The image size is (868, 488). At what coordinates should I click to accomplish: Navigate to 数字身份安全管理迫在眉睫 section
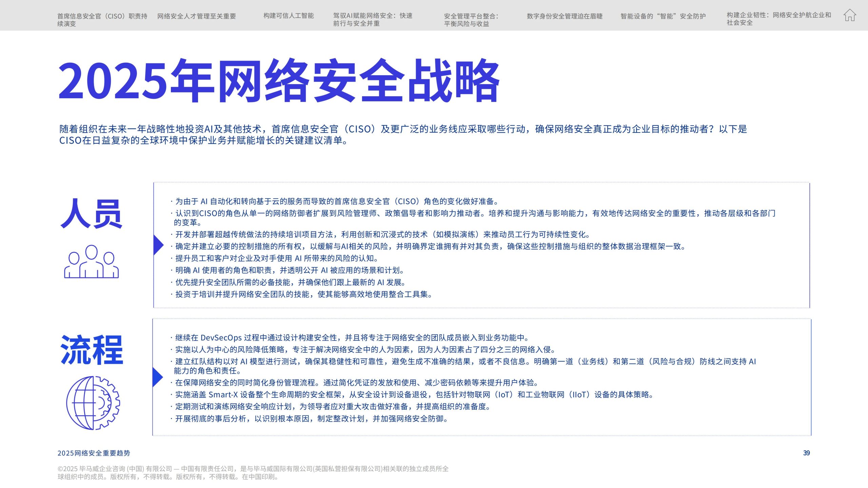click(565, 16)
